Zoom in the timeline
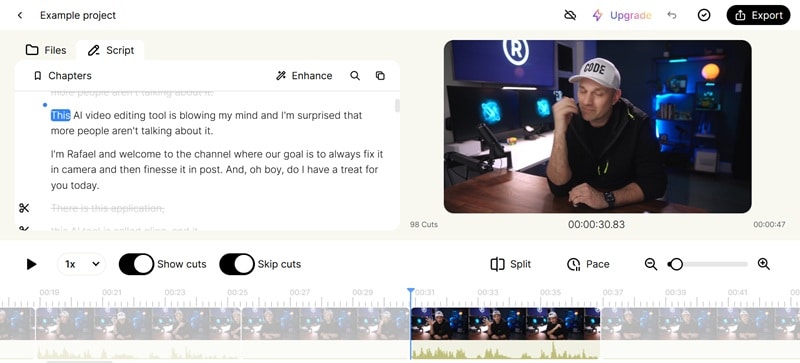The height and width of the screenshot is (363, 800). (x=764, y=264)
